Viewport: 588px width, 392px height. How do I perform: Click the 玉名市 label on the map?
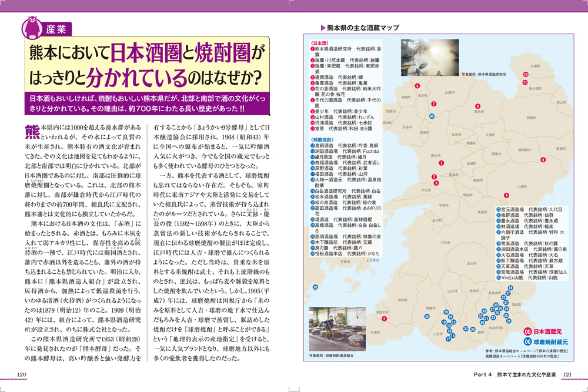[x=407, y=127]
